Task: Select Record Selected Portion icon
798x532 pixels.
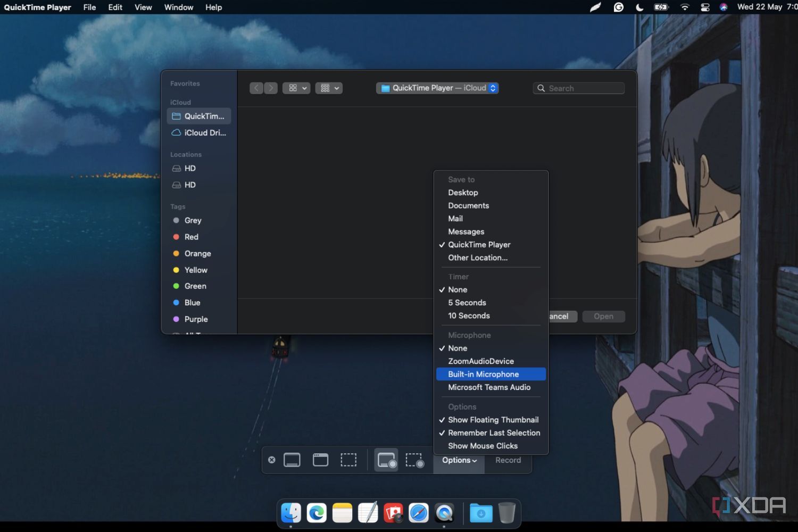Action: (x=415, y=460)
